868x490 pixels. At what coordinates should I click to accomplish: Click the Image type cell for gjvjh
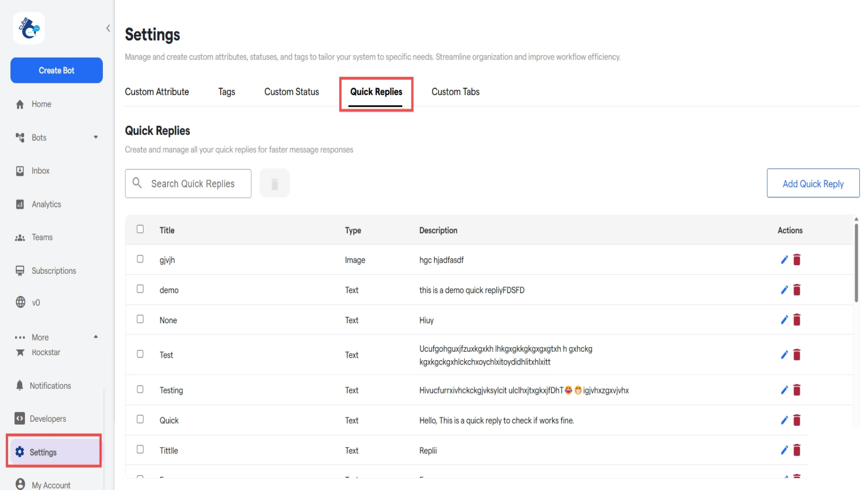355,260
